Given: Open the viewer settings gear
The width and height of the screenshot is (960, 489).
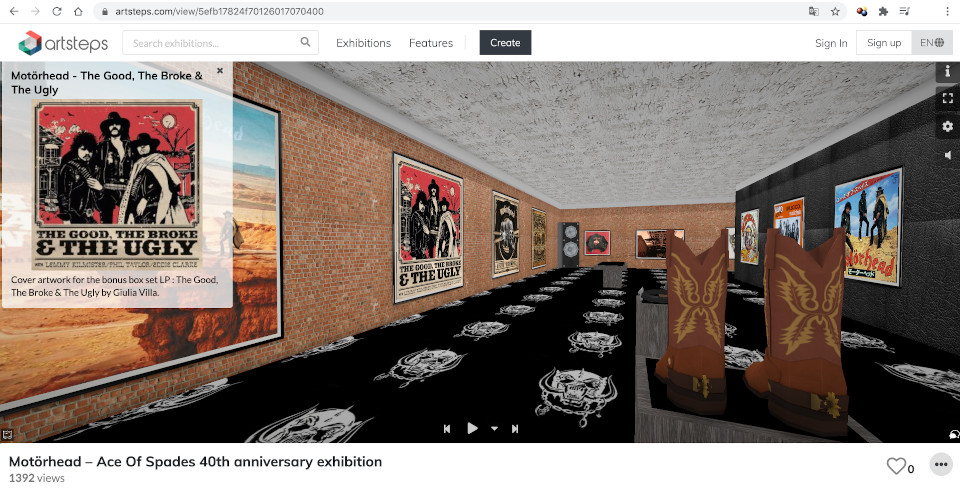Looking at the screenshot, I should [947, 126].
